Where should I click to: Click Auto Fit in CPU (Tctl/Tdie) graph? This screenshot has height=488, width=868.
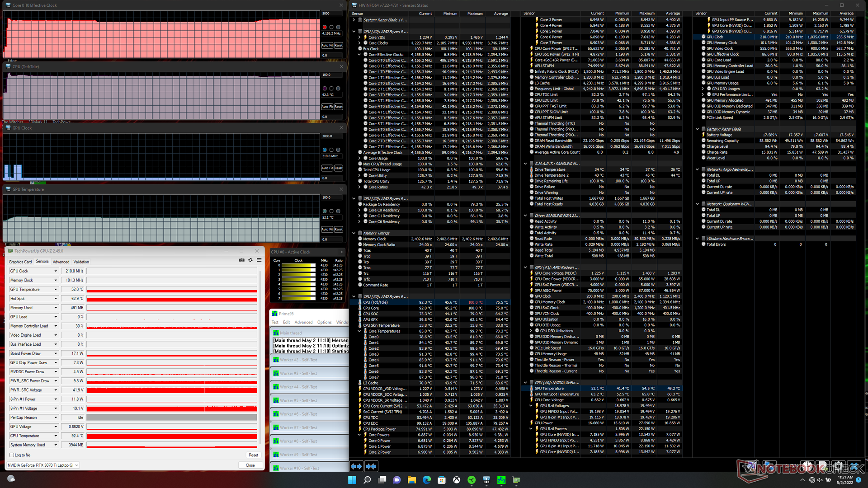(327, 107)
